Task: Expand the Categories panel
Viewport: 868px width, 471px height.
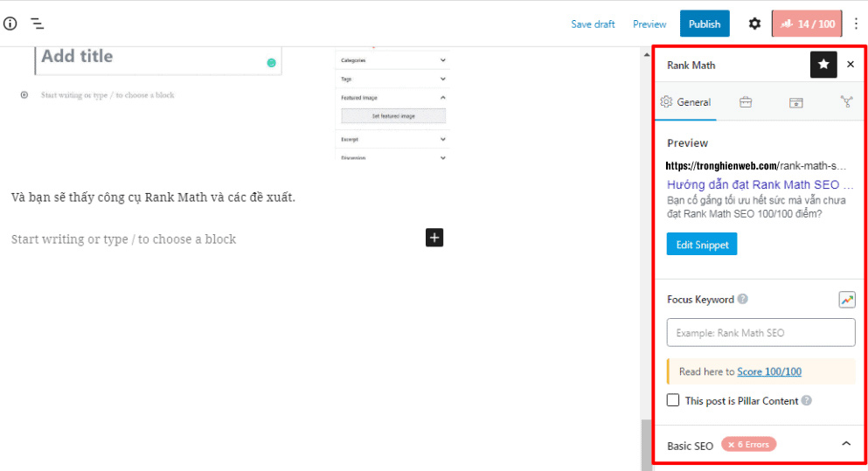Action: click(392, 59)
